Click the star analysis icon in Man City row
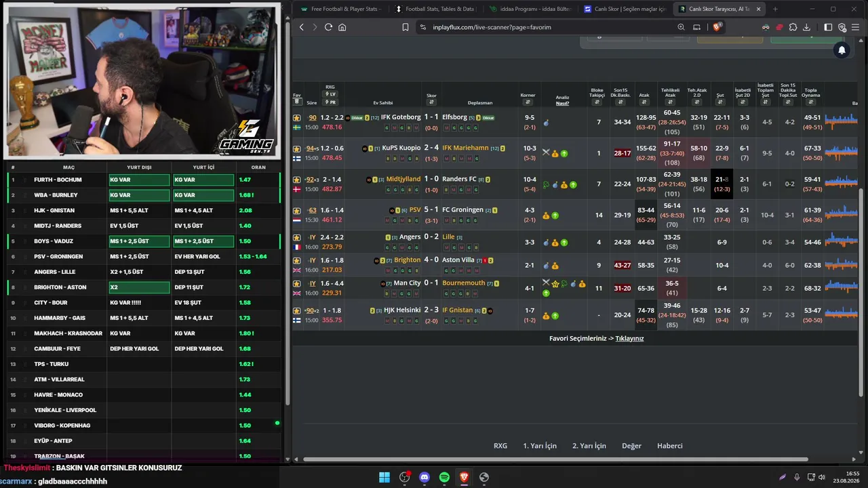Image resolution: width=868 pixels, height=488 pixels. point(555,284)
